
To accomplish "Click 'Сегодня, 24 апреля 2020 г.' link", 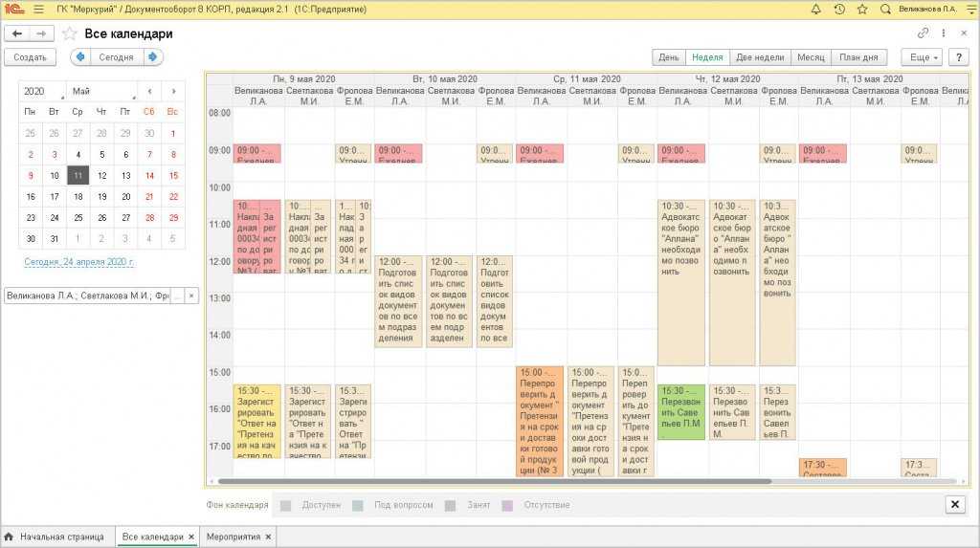I will point(78,261).
